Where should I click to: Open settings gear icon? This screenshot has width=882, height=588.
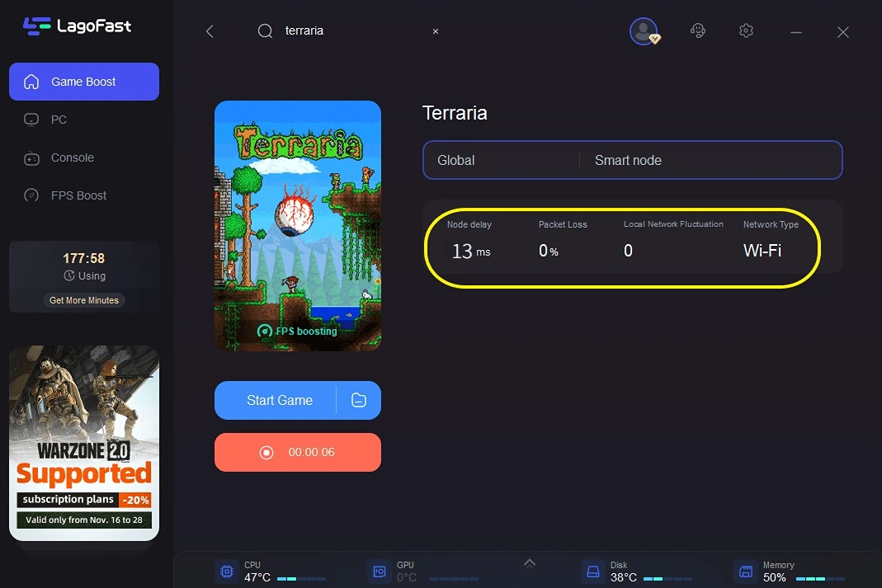[x=746, y=31]
